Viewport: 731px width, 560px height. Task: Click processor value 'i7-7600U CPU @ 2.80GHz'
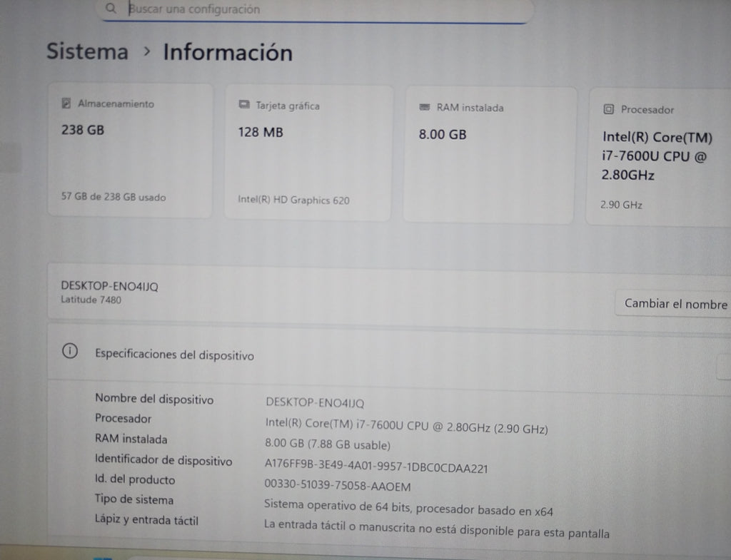(406, 426)
